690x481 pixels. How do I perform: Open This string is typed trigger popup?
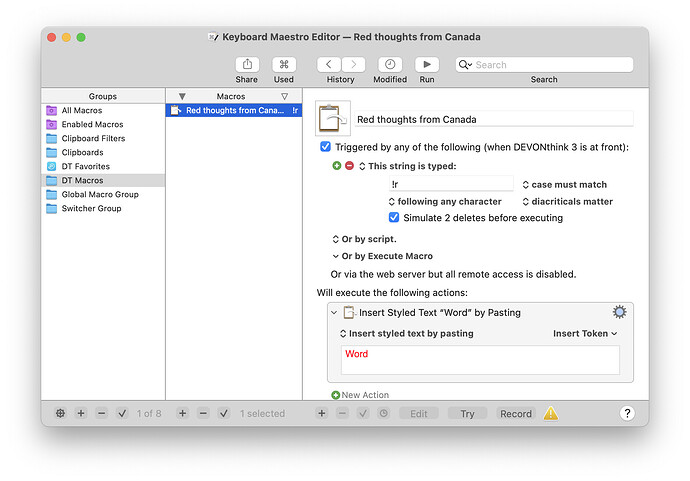click(408, 166)
